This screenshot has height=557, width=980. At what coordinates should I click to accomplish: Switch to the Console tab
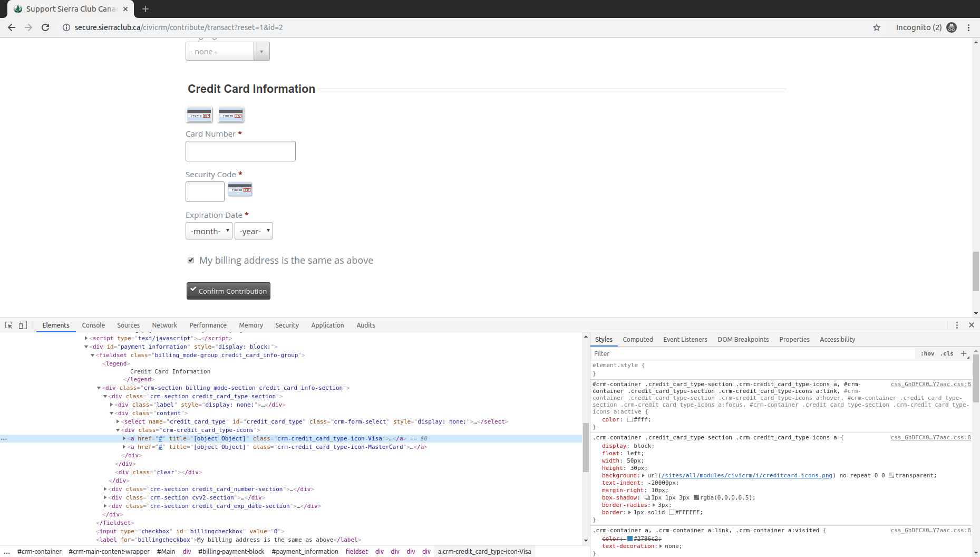[93, 325]
